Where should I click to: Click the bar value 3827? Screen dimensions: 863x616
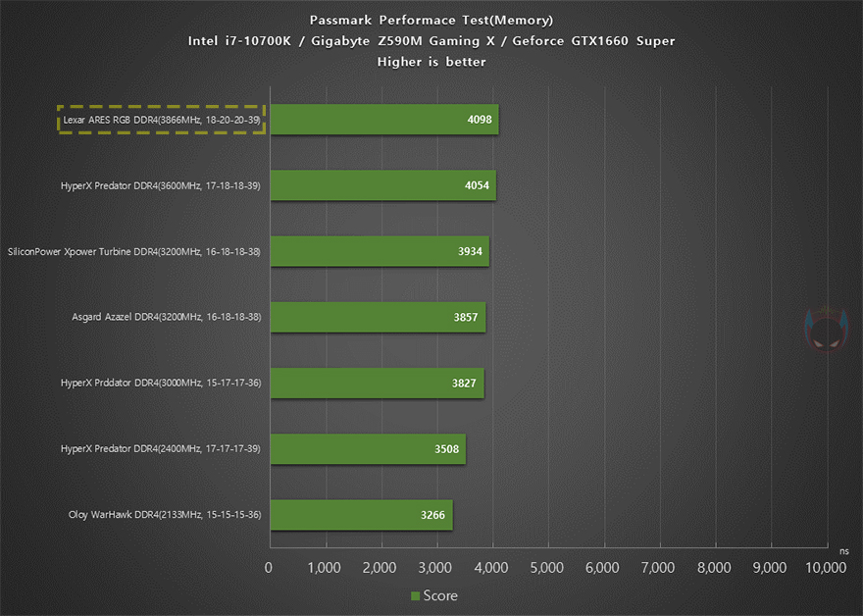pos(464,384)
